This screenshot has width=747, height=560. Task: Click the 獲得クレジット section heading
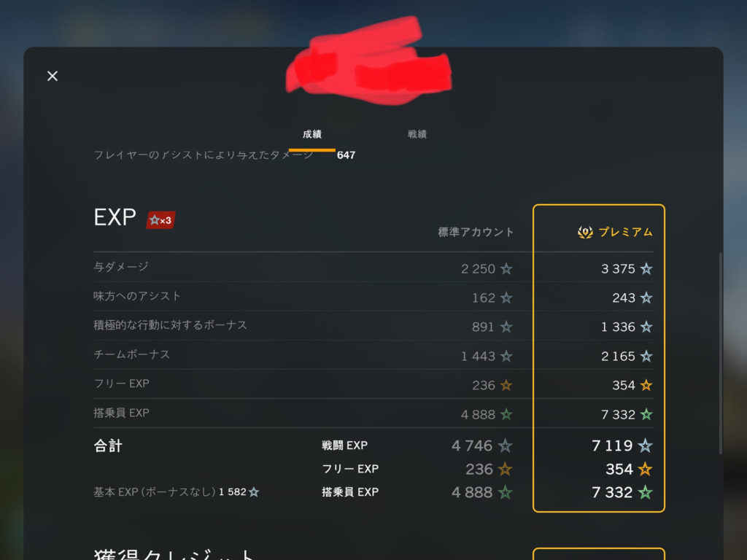tap(174, 554)
